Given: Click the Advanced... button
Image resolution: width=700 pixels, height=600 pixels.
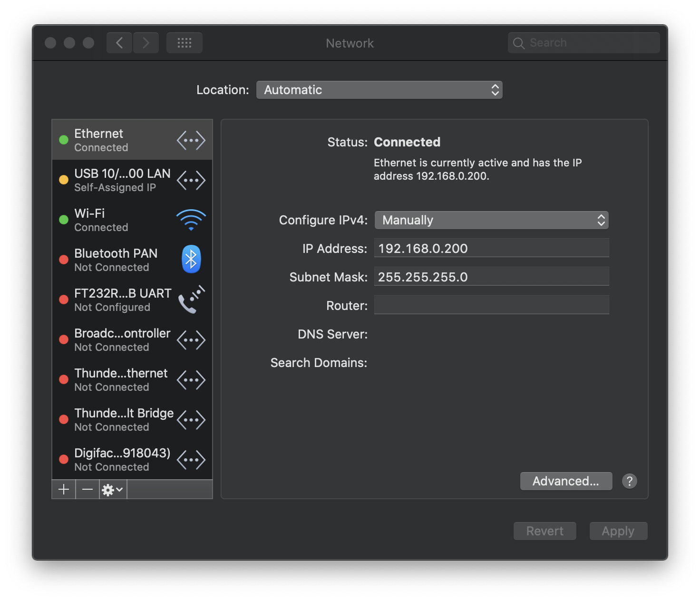Looking at the screenshot, I should click(566, 481).
